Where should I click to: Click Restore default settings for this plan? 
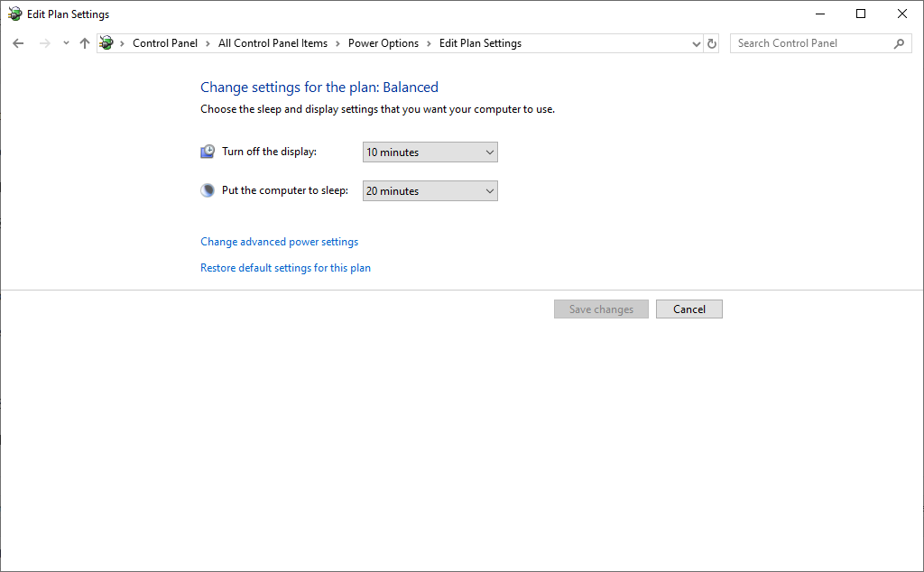(x=285, y=267)
